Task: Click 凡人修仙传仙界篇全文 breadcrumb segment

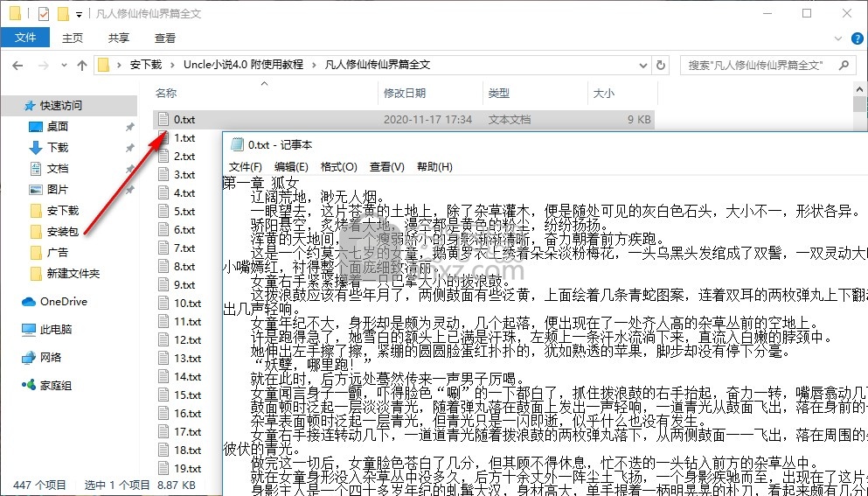Action: 378,65
